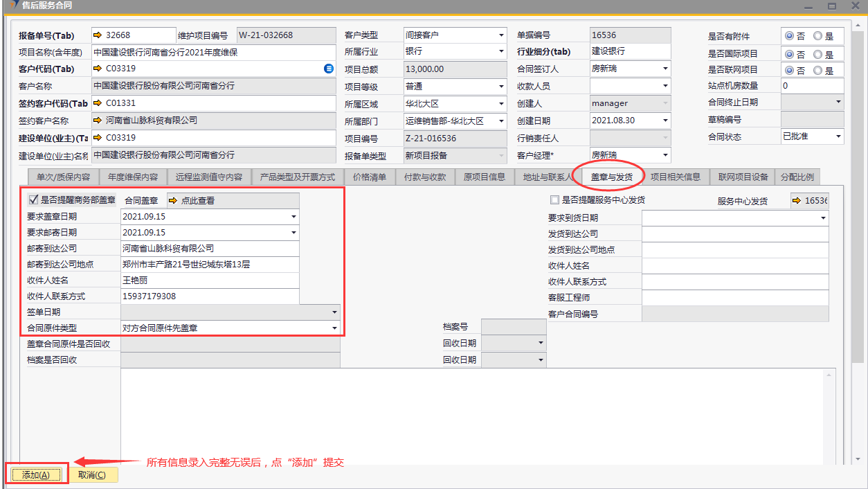
Task: Open the 合同原件类型 dropdown list
Action: pos(334,328)
